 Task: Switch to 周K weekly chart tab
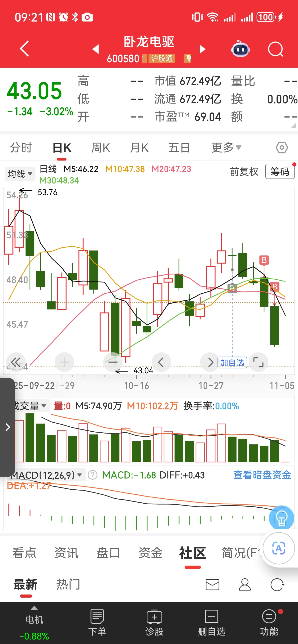tap(101, 148)
